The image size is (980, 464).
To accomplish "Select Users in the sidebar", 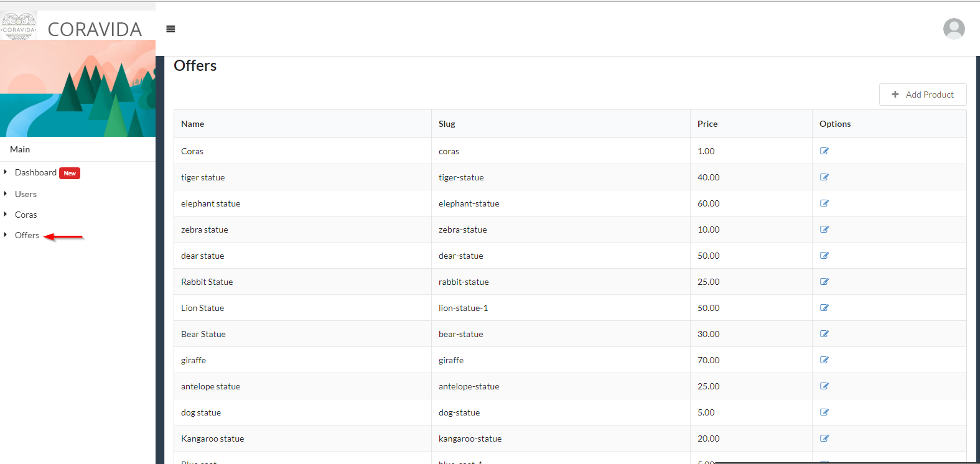I will click(x=26, y=194).
